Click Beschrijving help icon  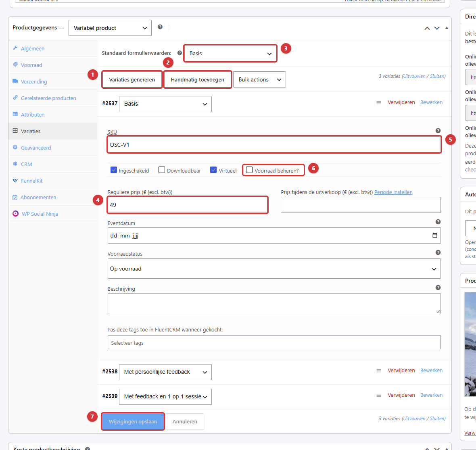(x=438, y=287)
